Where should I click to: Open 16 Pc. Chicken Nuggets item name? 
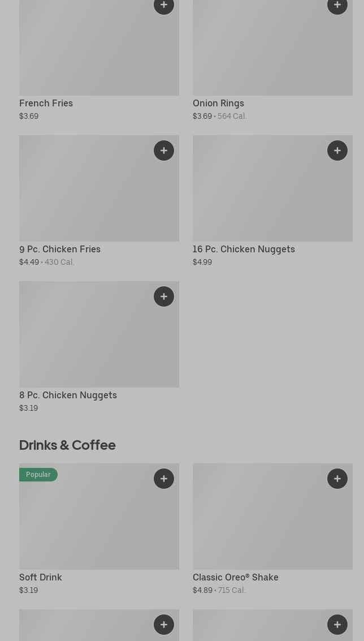[244, 249]
